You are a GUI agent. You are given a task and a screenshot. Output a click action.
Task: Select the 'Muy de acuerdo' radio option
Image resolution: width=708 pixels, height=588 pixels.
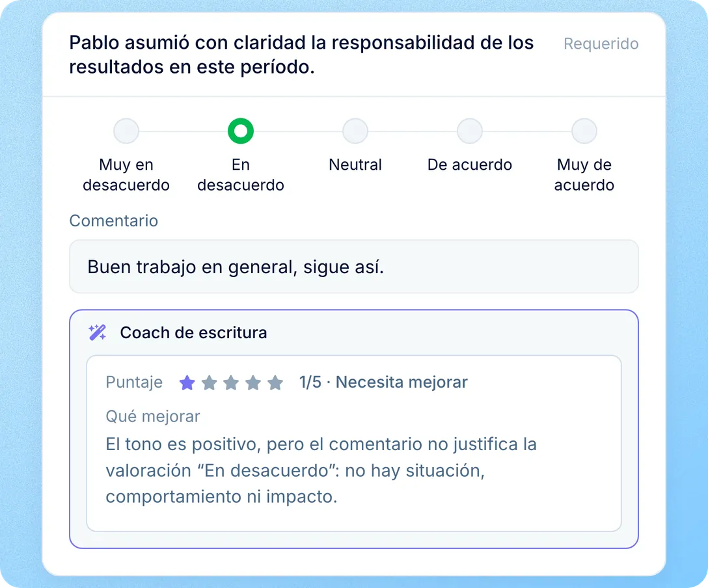coord(584,131)
